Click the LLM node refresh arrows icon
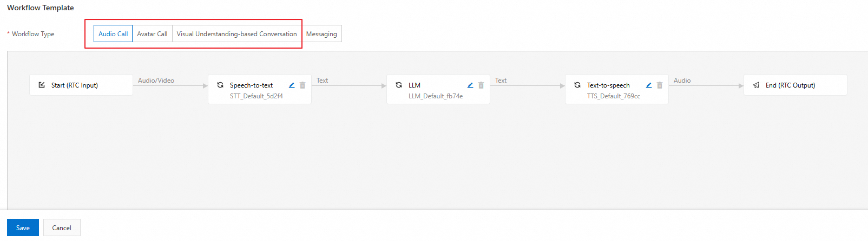Viewport: 868px width, 241px height. (399, 85)
